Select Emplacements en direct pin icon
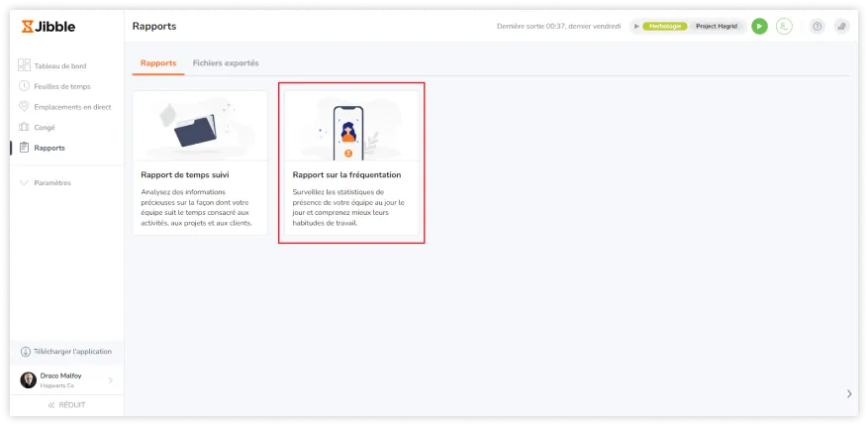The height and width of the screenshot is (426, 868). pyautogui.click(x=25, y=107)
